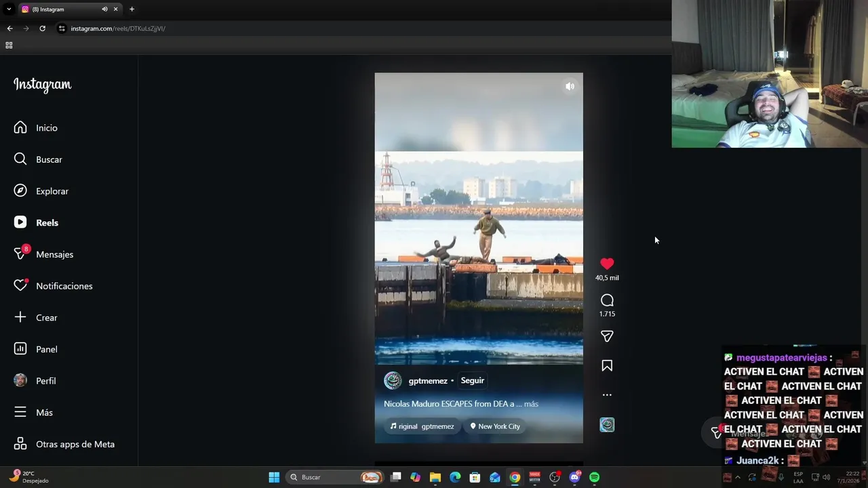Image resolution: width=868 pixels, height=488 pixels.
Task: Open ESP LAA language switcher
Action: [798, 477]
